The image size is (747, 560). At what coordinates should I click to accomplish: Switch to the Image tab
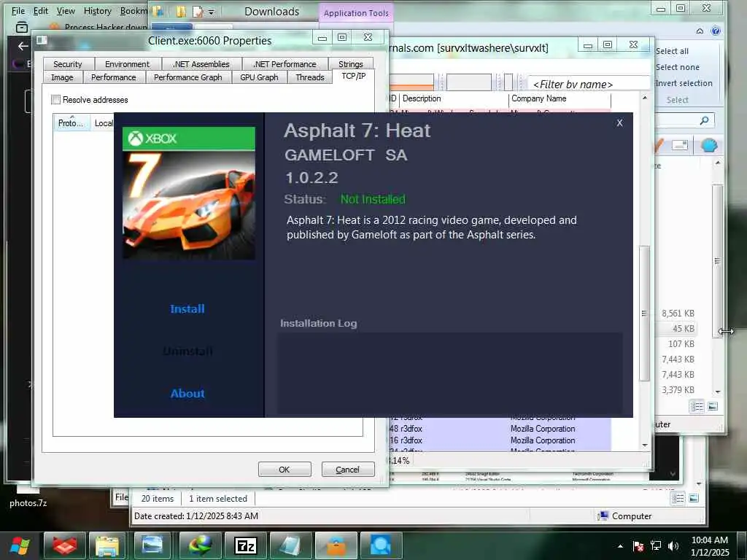(x=63, y=77)
